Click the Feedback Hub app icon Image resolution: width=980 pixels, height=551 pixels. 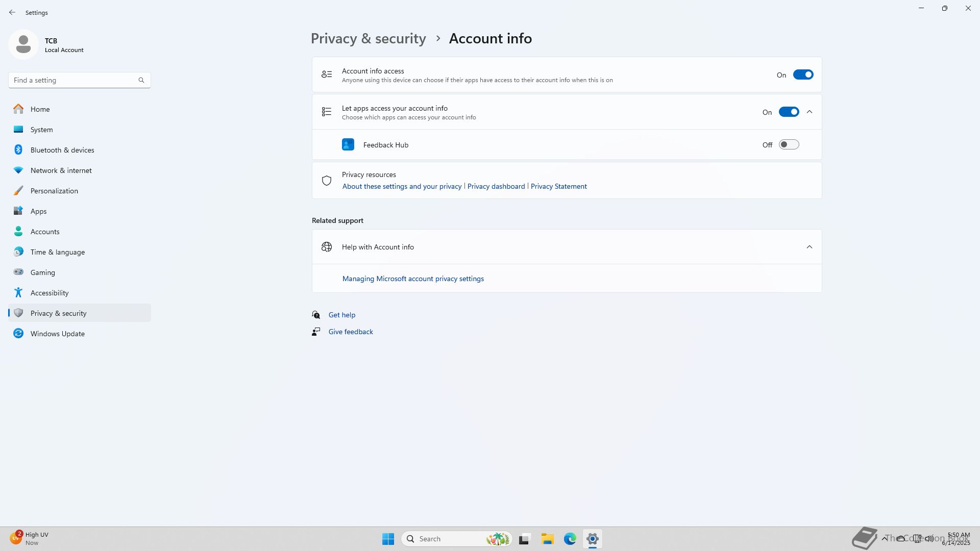coord(348,145)
